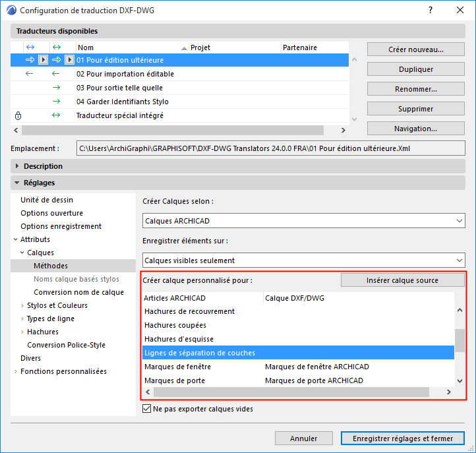Click the Renommer button
Viewport: 476px width, 453px height.
[x=416, y=89]
